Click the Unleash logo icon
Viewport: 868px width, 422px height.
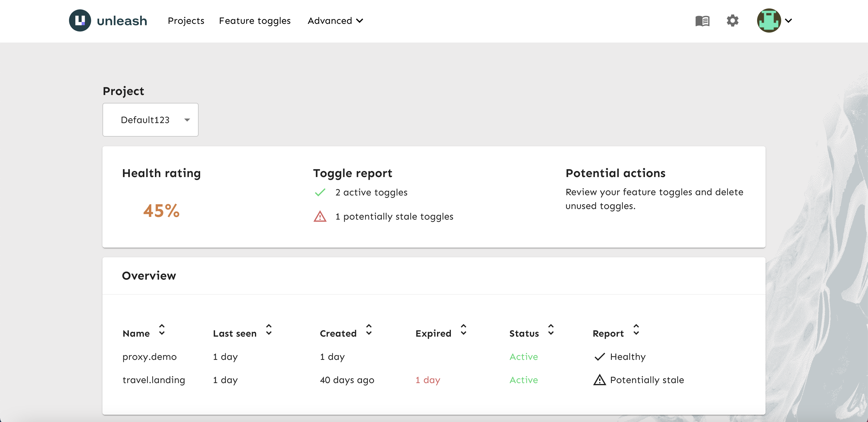[x=80, y=21]
